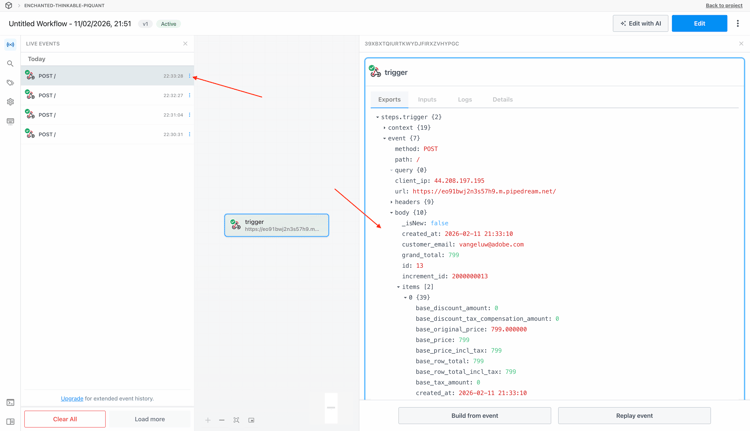Open options menu for 22:30:31 event
750x431 pixels.
click(189, 134)
